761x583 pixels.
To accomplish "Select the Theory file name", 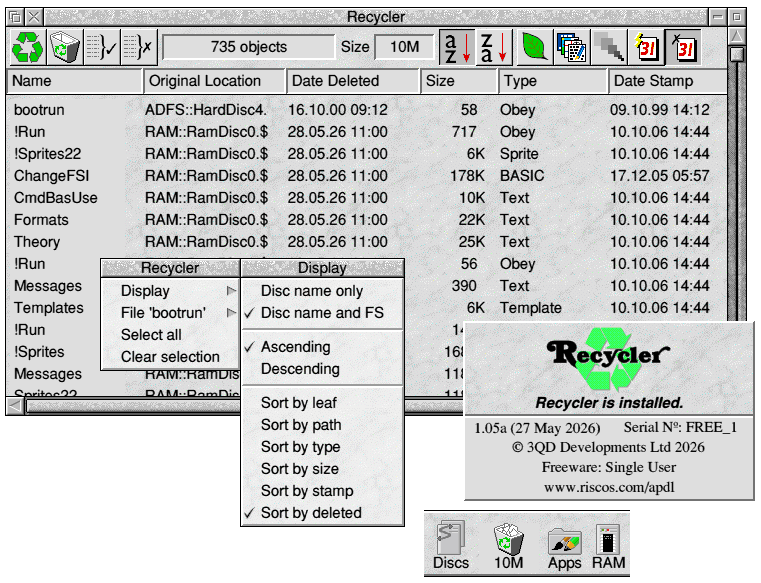I will click(x=37, y=242).
